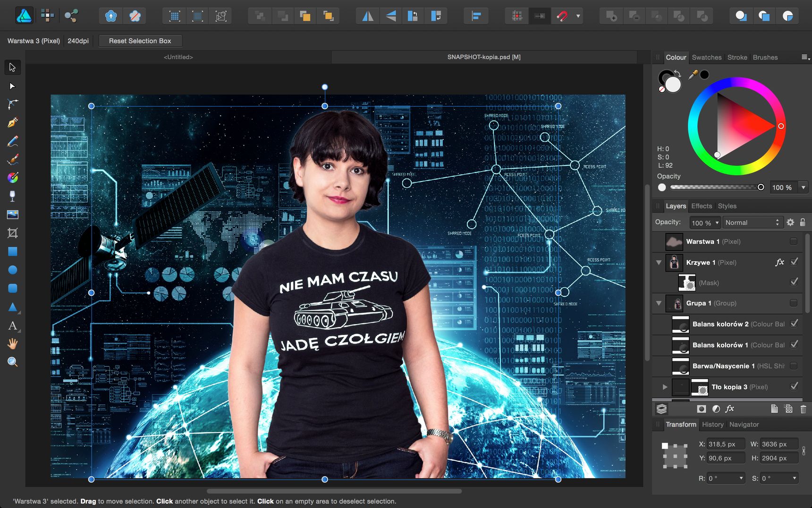Collapse the Grupa 1 group
Viewport: 812px width, 508px height.
pyautogui.click(x=659, y=303)
